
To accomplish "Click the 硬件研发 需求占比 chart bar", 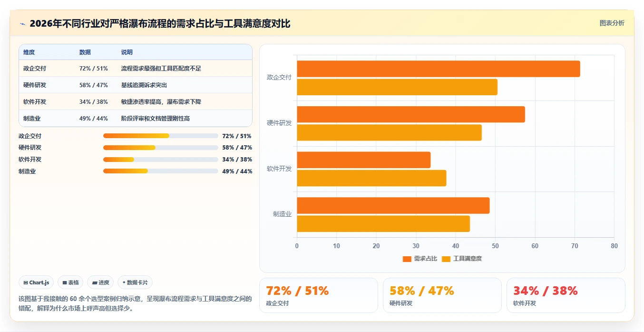I will coord(411,114).
